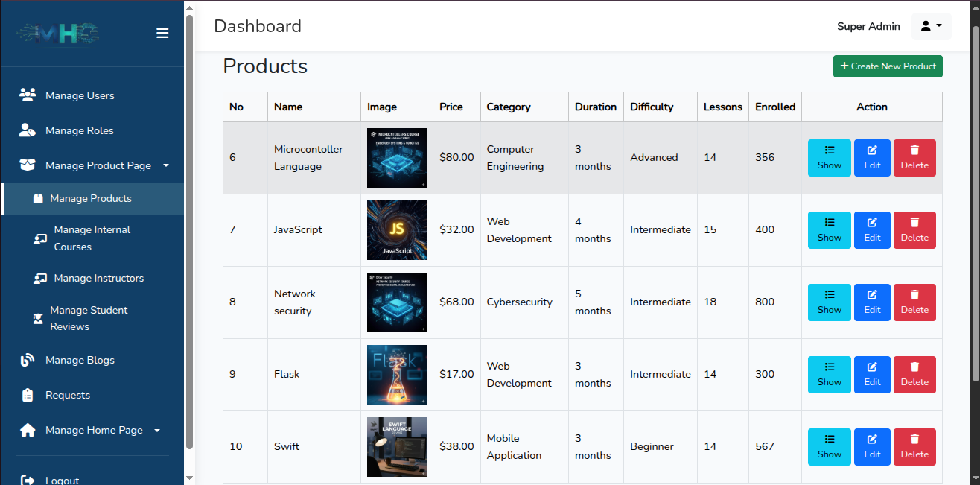This screenshot has width=980, height=485.
Task: Open the user profile dropdown
Action: [931, 26]
